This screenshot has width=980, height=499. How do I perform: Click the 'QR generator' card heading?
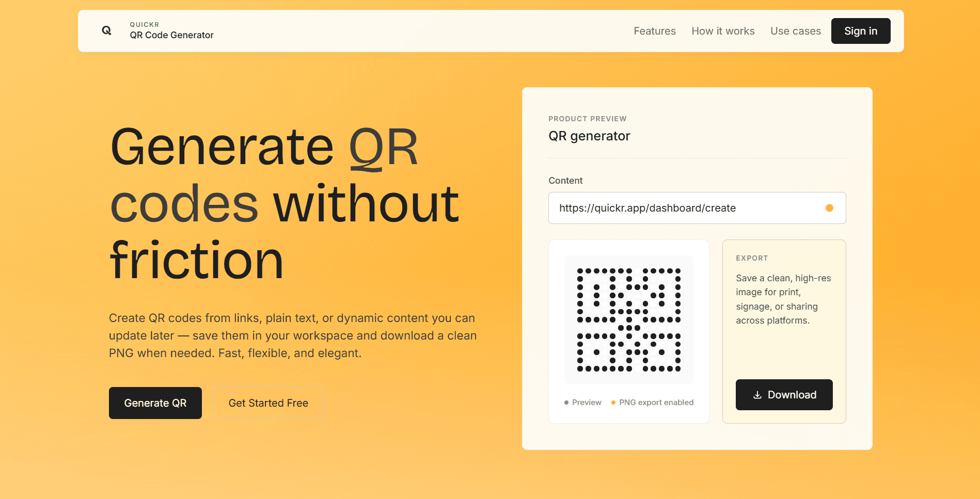[x=589, y=136]
